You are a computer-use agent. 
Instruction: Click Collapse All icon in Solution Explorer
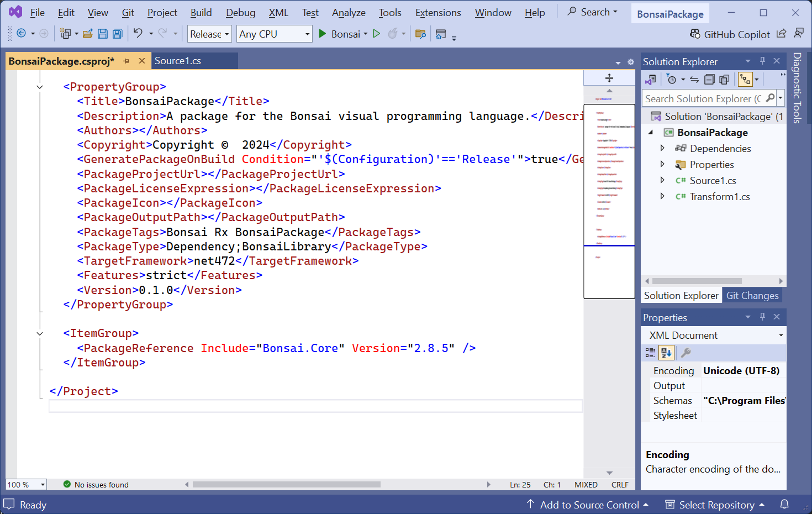tap(709, 80)
